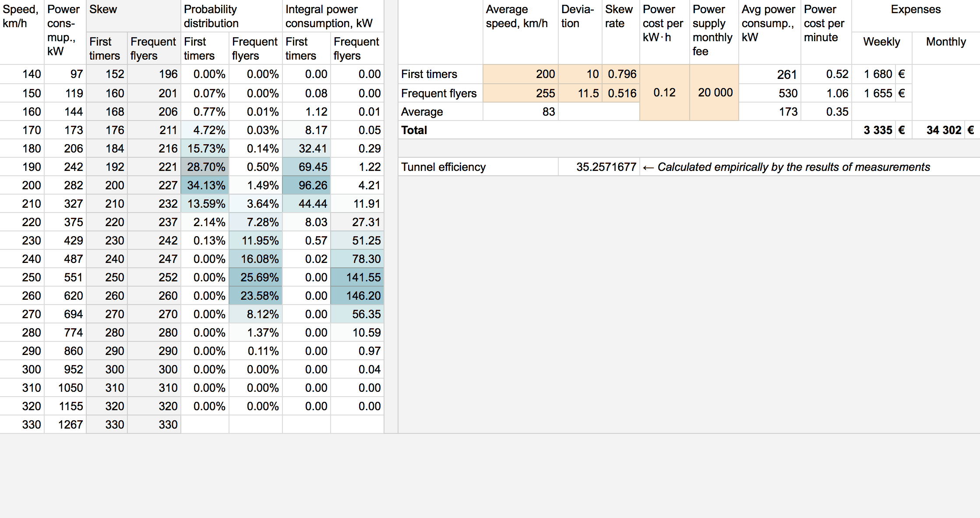
Task: Click the power consumption value 97
Action: [65, 74]
